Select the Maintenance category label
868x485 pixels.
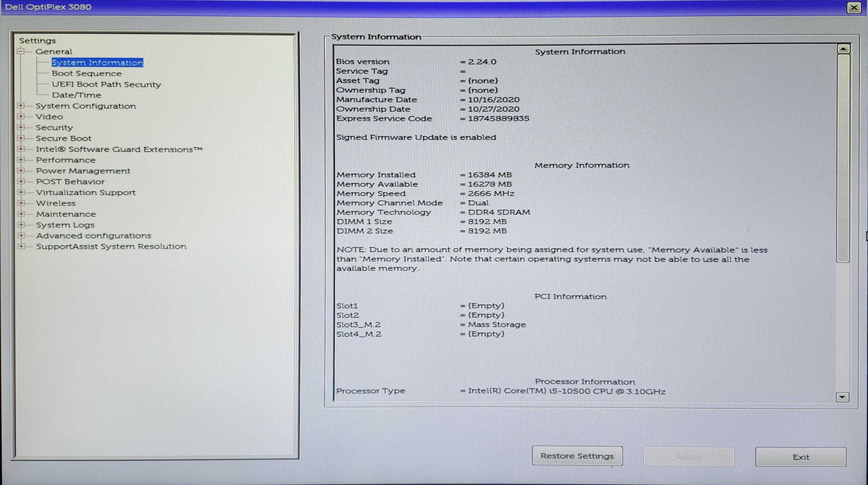(66, 214)
